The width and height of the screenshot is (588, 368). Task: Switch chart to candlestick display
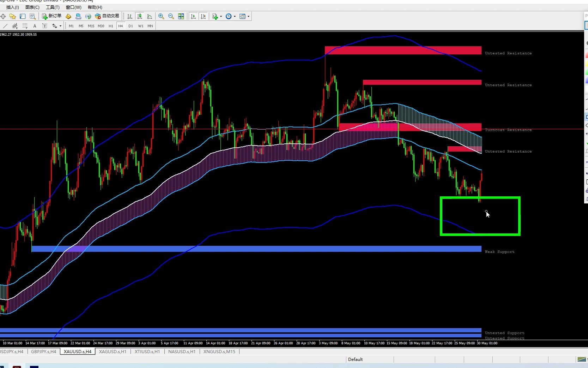[140, 16]
